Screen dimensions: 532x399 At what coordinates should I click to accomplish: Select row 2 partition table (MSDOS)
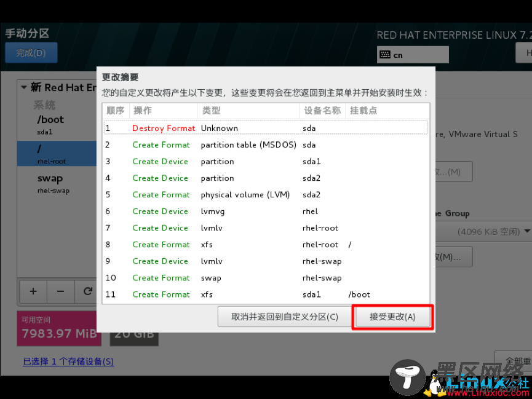pyautogui.click(x=266, y=145)
